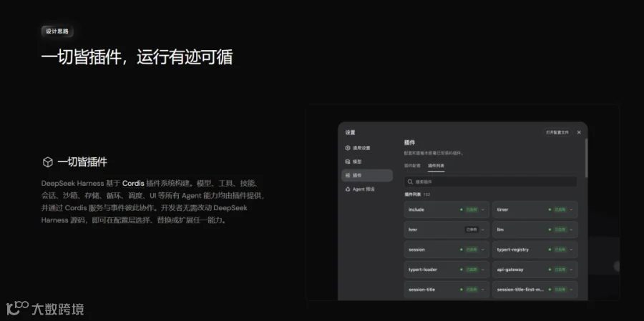Viewport: 644px width, 321px height.
Task: Expand the session plugin chevron
Action: click(x=482, y=250)
